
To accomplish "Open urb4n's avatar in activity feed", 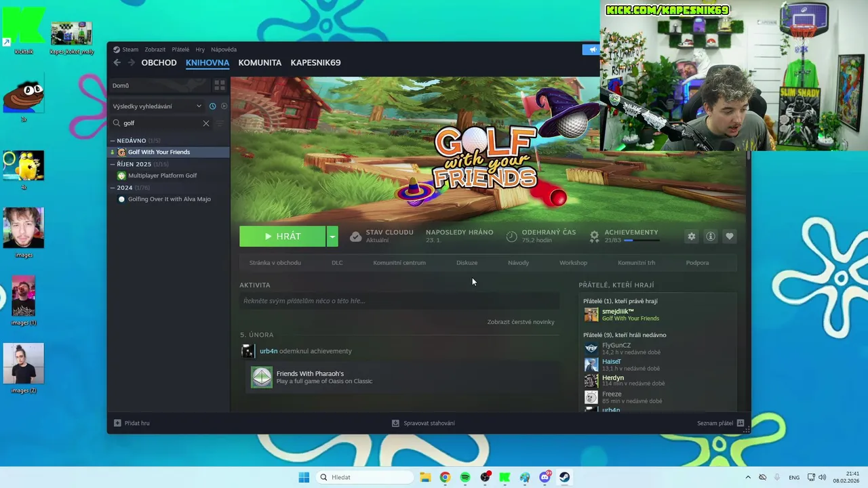I will 248,351.
